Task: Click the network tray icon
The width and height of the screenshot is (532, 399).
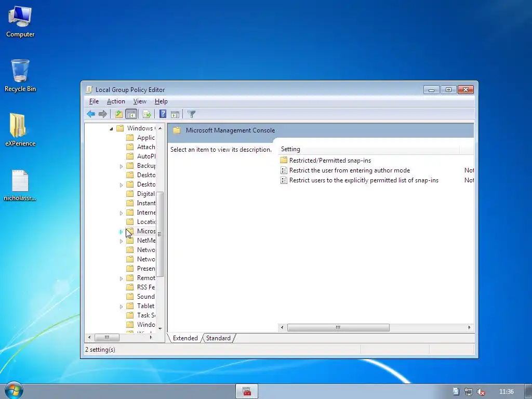Action: click(x=469, y=392)
